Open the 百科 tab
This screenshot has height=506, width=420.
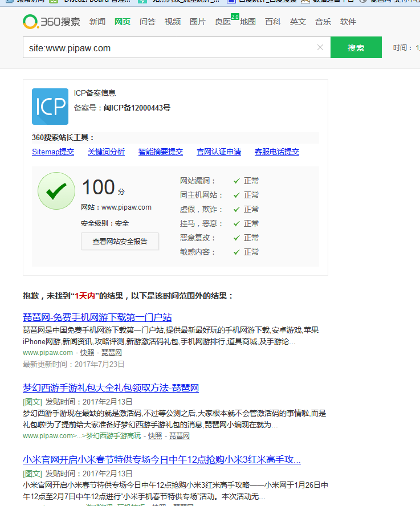click(x=273, y=22)
